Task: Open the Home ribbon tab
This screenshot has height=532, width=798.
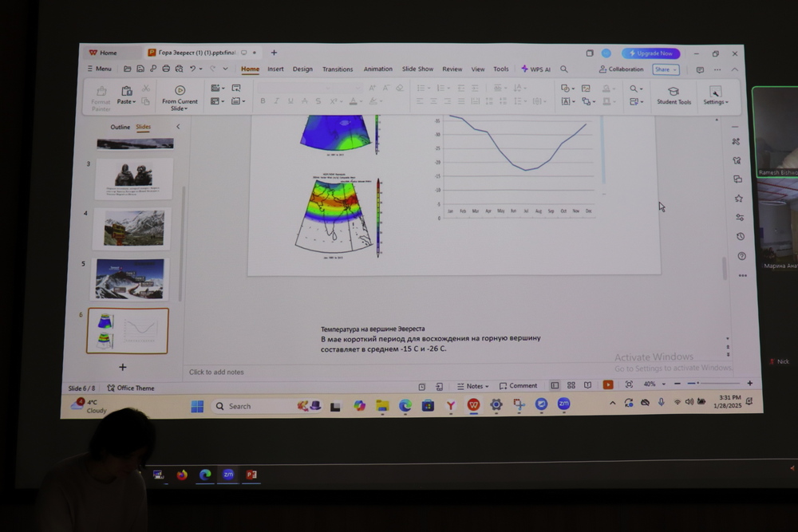Action: click(x=250, y=69)
